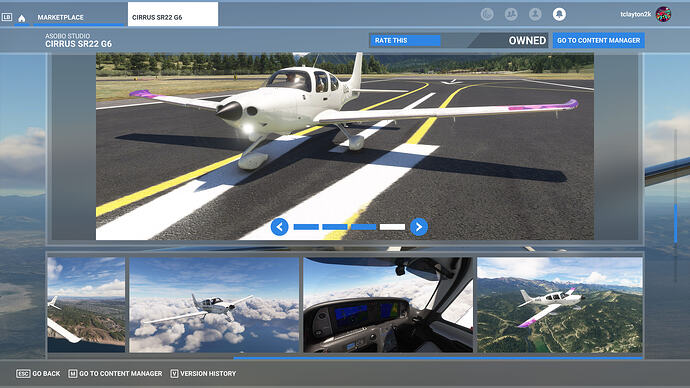Click the ESC key icon
Screen dimensions: 690x388
(x=23, y=373)
